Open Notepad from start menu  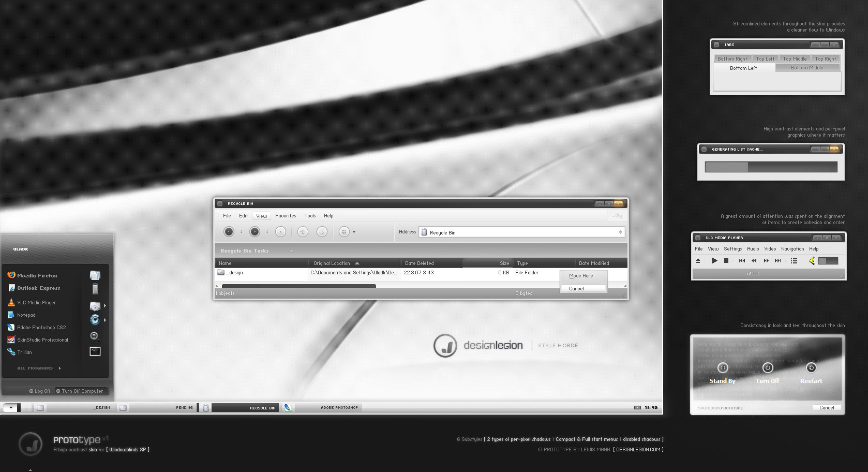(x=22, y=315)
